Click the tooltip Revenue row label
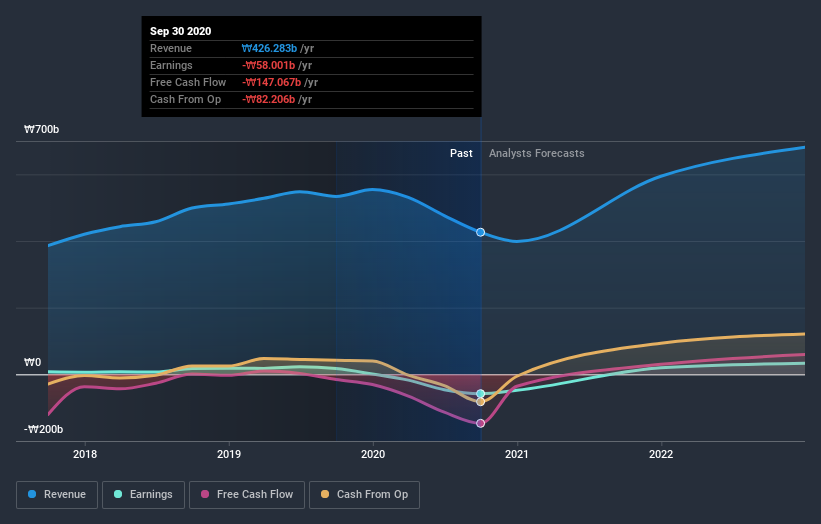821x524 pixels. coord(171,48)
